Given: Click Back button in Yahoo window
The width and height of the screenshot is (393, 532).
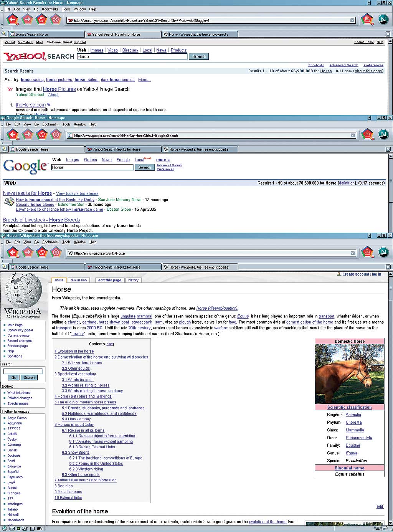Looking at the screenshot, I should [x=13, y=19].
